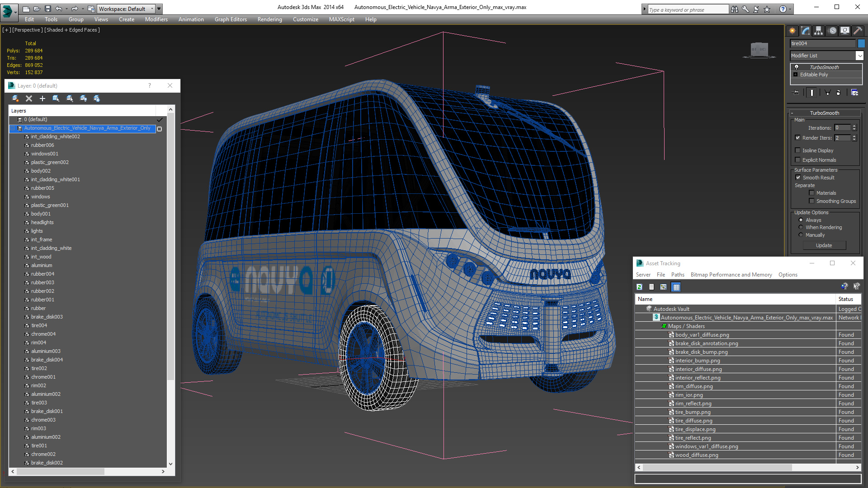Open the Modifiers menu
The height and width of the screenshot is (488, 868).
[x=156, y=19]
